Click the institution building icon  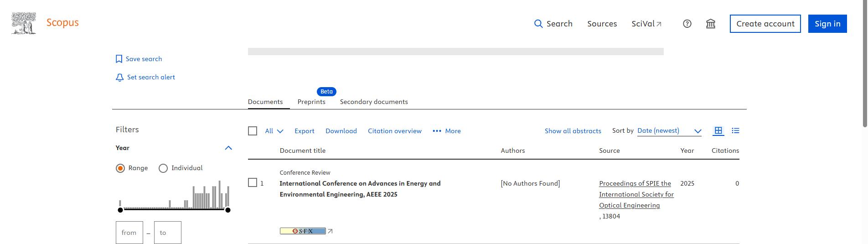pyautogui.click(x=710, y=24)
